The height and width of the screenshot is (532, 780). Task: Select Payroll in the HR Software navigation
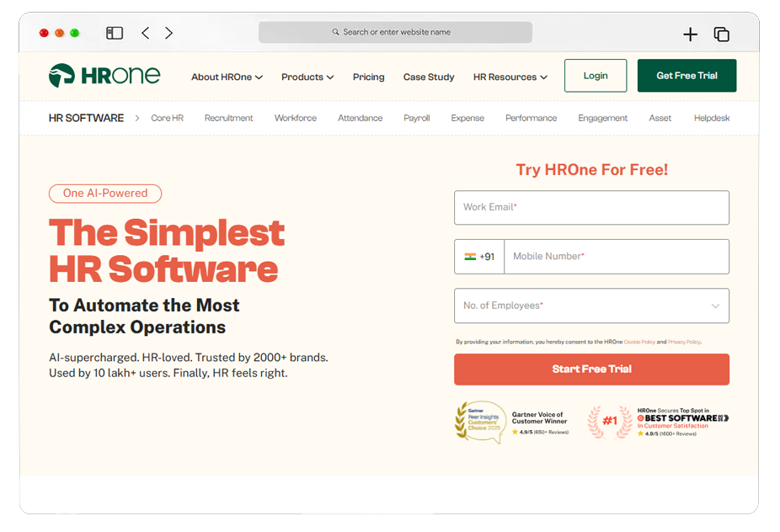coord(416,118)
